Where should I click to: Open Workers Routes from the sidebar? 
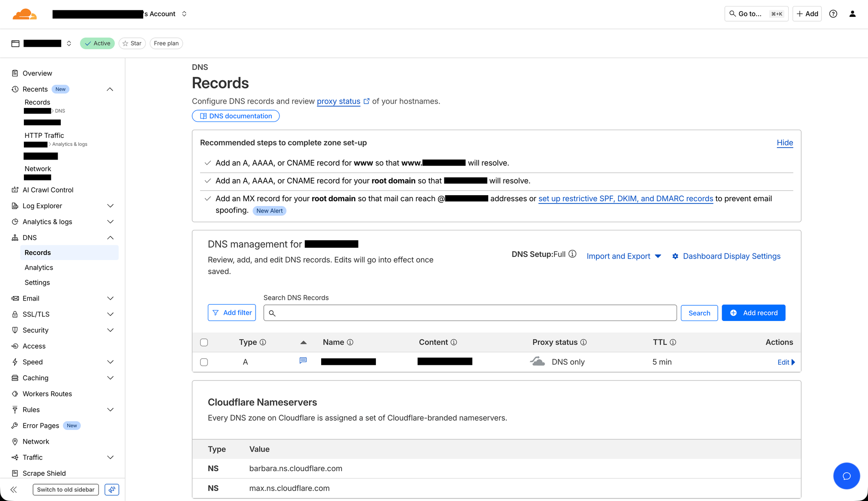tap(47, 393)
